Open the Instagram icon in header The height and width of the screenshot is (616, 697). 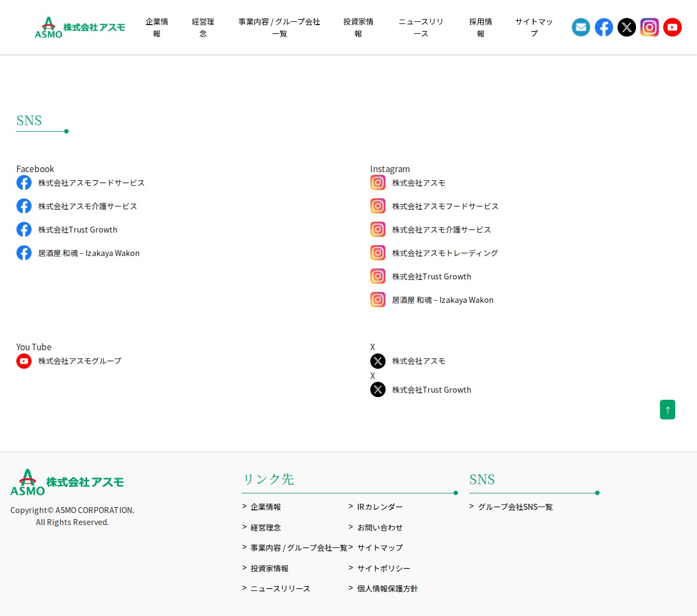[x=650, y=27]
